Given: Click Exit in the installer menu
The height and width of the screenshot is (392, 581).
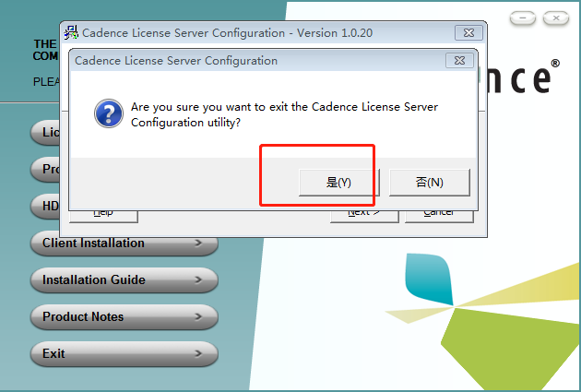Looking at the screenshot, I should click(125, 353).
